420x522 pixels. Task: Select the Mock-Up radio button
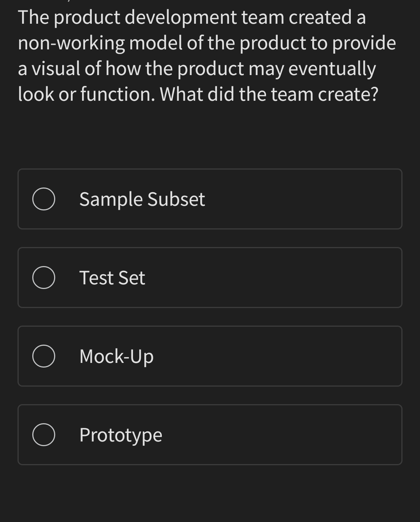(43, 356)
